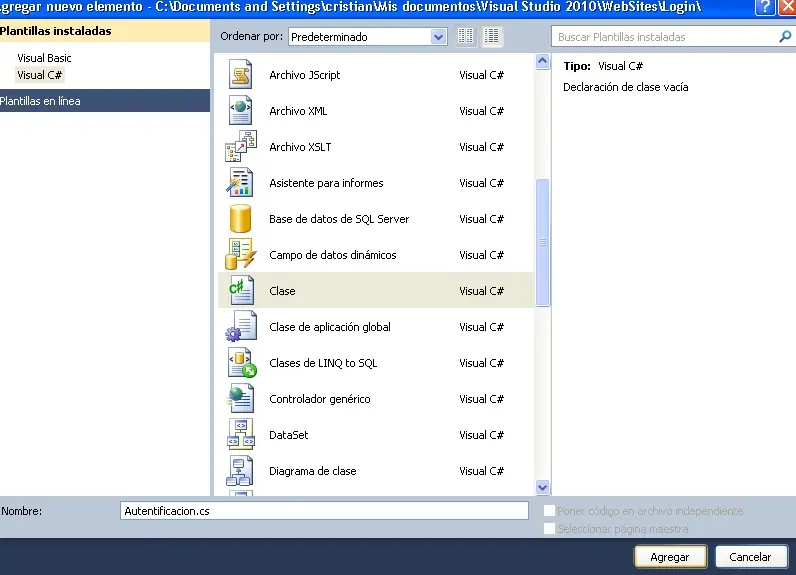
Task: Click Visual C# label in Archivo XML row
Action: click(x=481, y=111)
